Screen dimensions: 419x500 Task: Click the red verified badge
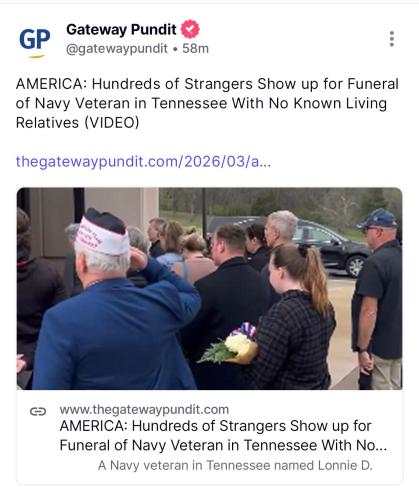190,29
